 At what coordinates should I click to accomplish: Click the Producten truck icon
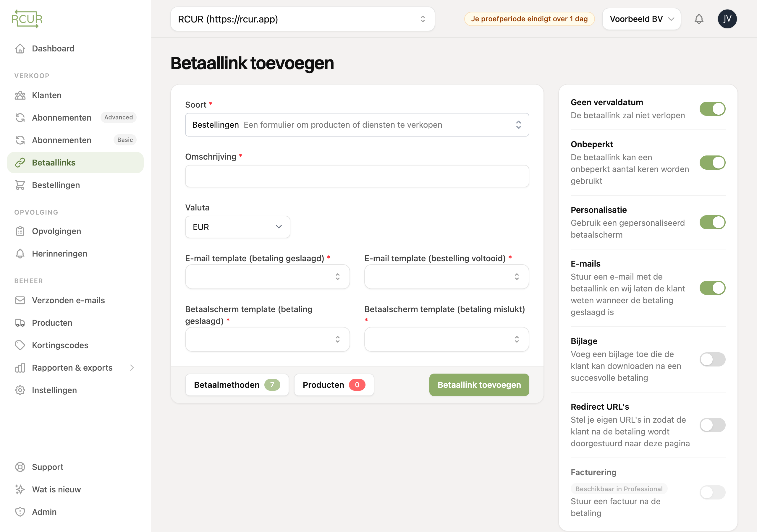point(20,323)
